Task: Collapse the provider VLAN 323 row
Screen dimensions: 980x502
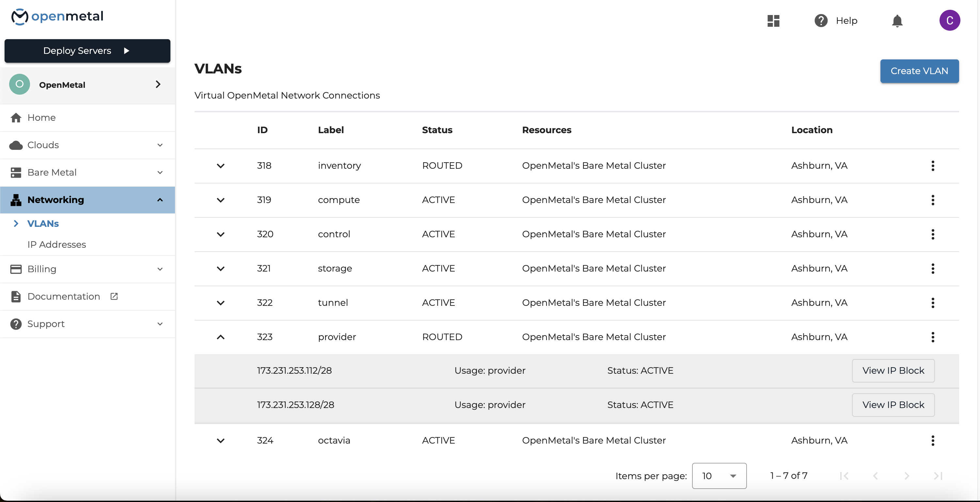Action: 221,337
